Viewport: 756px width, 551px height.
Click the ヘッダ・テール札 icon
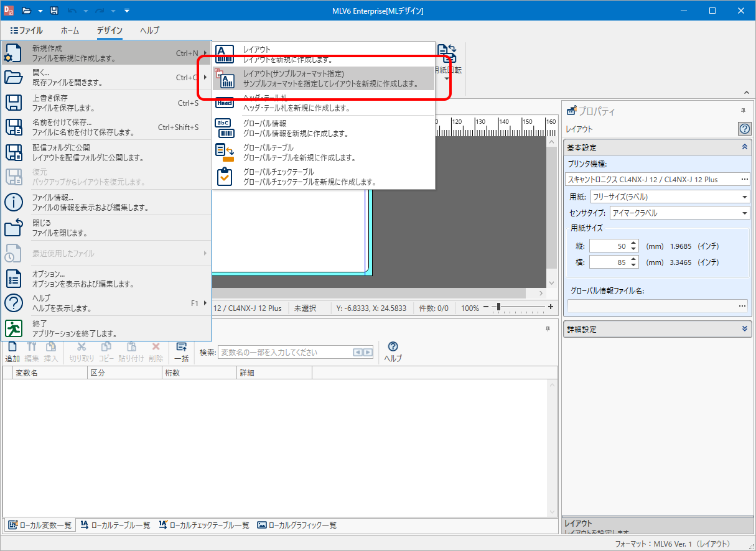[x=225, y=103]
